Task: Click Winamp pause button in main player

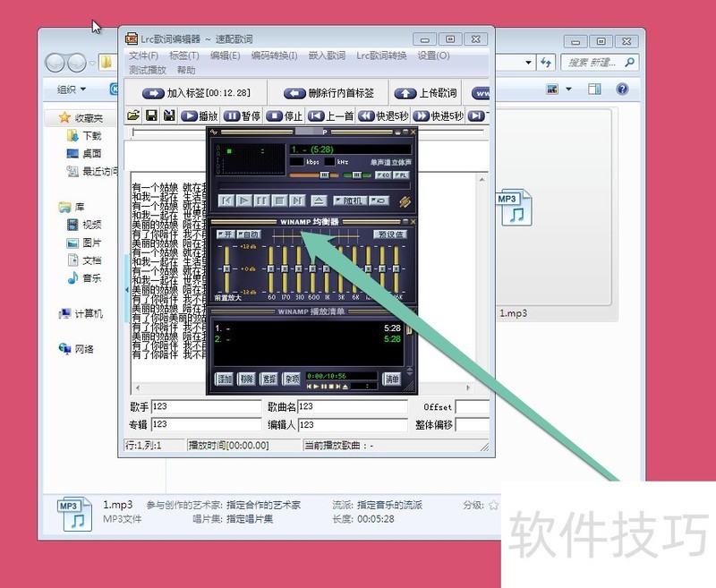Action: coord(261,200)
